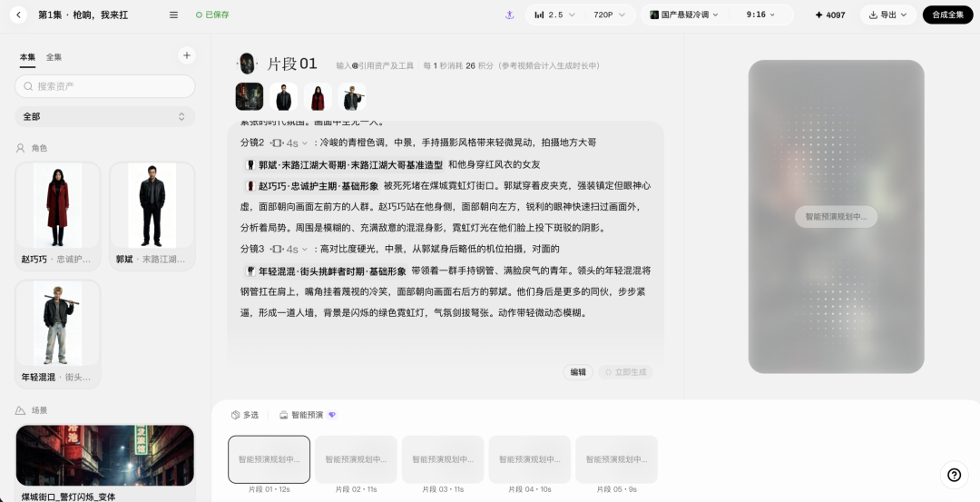Open the 导出 export dropdown
The image size is (980, 502).
[888, 15]
